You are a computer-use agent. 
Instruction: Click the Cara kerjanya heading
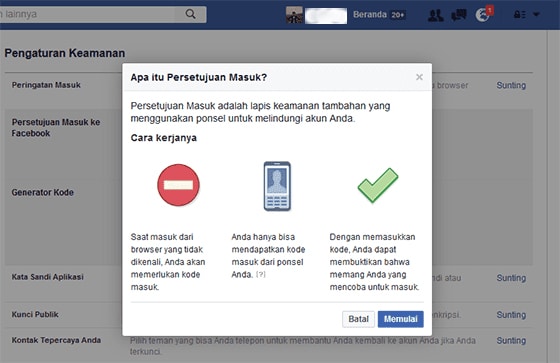point(164,138)
